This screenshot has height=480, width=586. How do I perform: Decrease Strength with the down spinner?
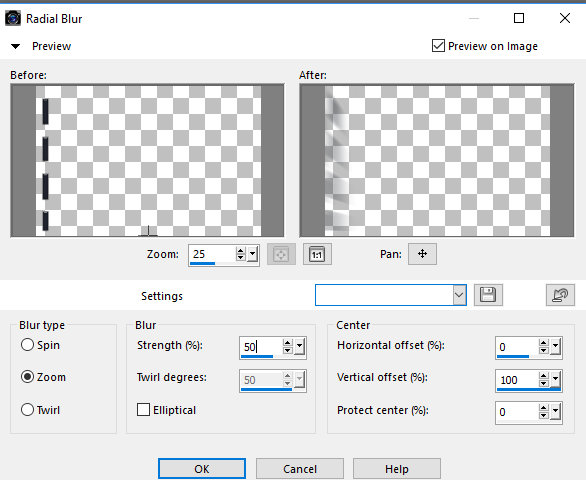click(287, 351)
